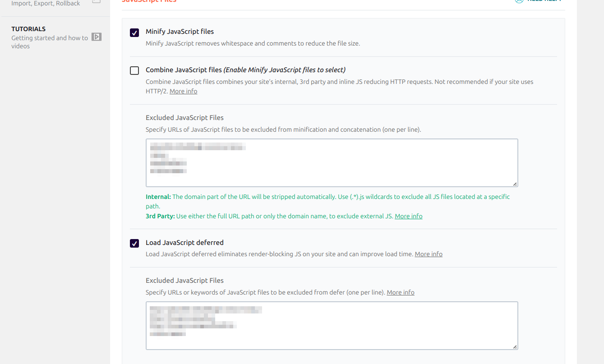Open the Tutorials sidebar section
604x364 pixels.
tap(28, 29)
